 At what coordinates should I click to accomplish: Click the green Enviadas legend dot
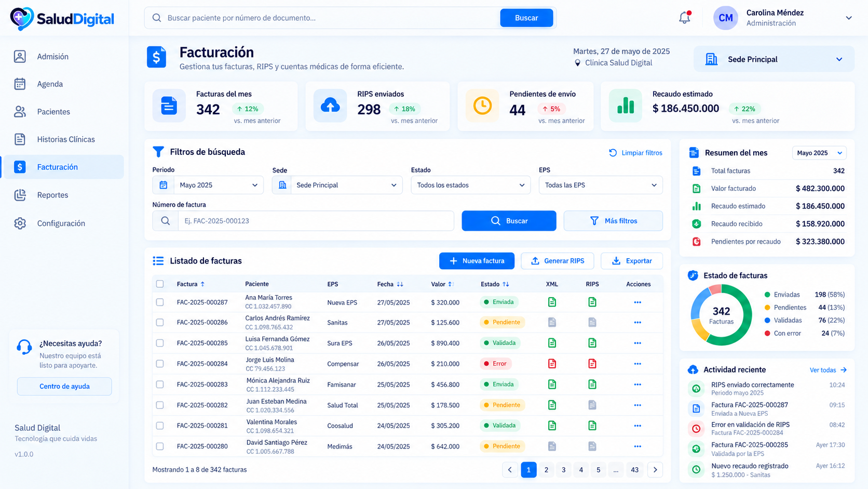767,295
